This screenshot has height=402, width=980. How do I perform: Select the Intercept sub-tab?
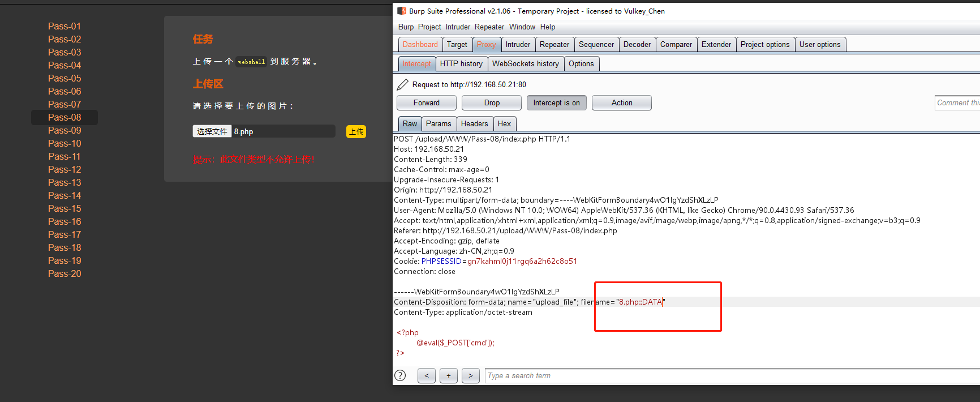pyautogui.click(x=417, y=63)
